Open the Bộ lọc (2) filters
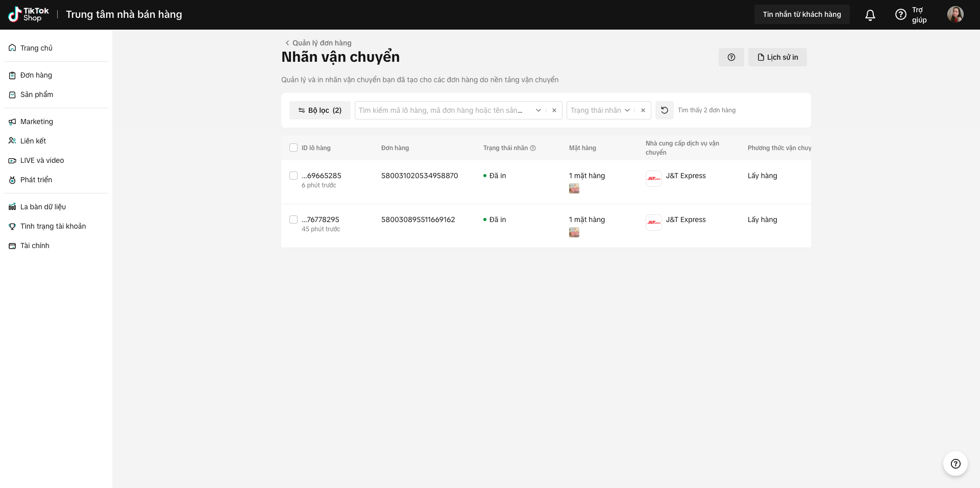The height and width of the screenshot is (488, 980). coord(320,110)
